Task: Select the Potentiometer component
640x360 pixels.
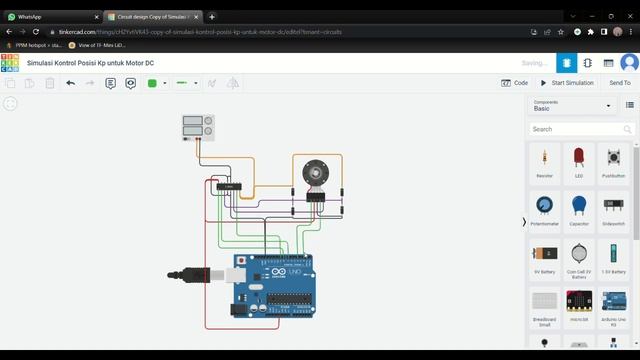Action: (544, 211)
